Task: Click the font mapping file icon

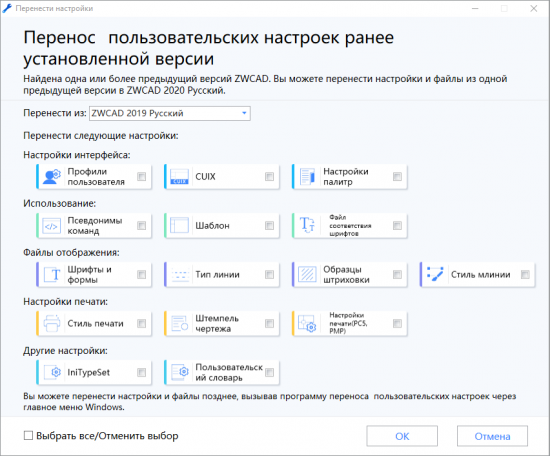Action: click(307, 226)
